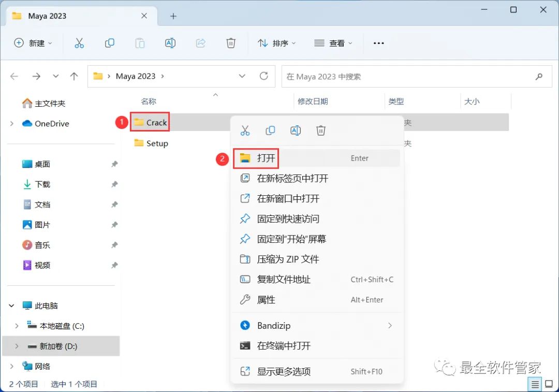The image size is (559, 392).
Task: Click the Delete icon in the context menu
Action: pyautogui.click(x=321, y=130)
